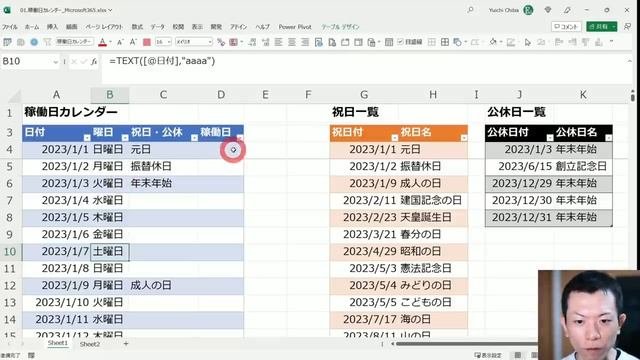This screenshot has width=640, height=360.
Task: Open the 祝日名 filter dropdown
Action: coord(464,138)
